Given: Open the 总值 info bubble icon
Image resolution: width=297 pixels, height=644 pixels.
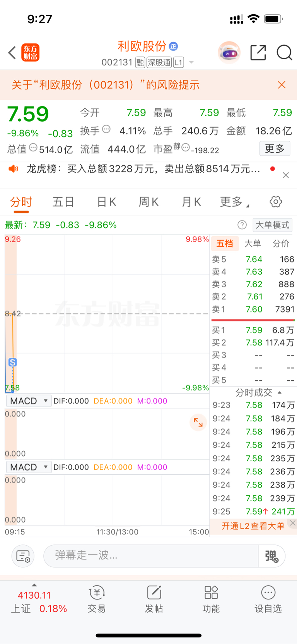Looking at the screenshot, I should (x=33, y=148).
